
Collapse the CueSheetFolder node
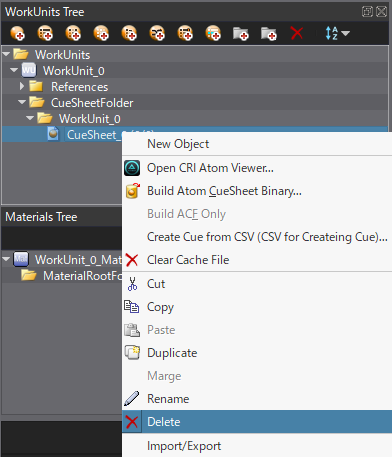[22, 102]
